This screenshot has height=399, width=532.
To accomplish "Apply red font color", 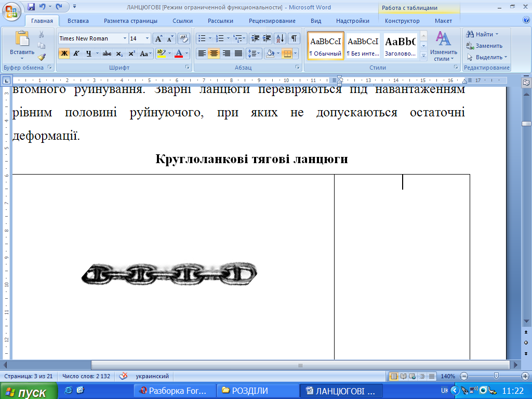I will click(x=179, y=54).
